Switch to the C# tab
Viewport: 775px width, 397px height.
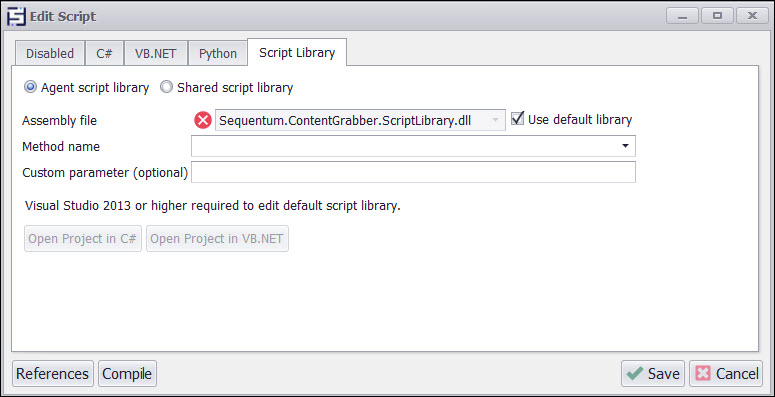point(104,53)
